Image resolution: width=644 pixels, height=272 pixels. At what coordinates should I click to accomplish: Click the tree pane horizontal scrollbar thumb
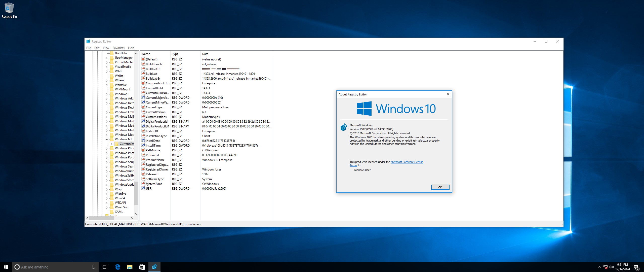[x=102, y=218]
